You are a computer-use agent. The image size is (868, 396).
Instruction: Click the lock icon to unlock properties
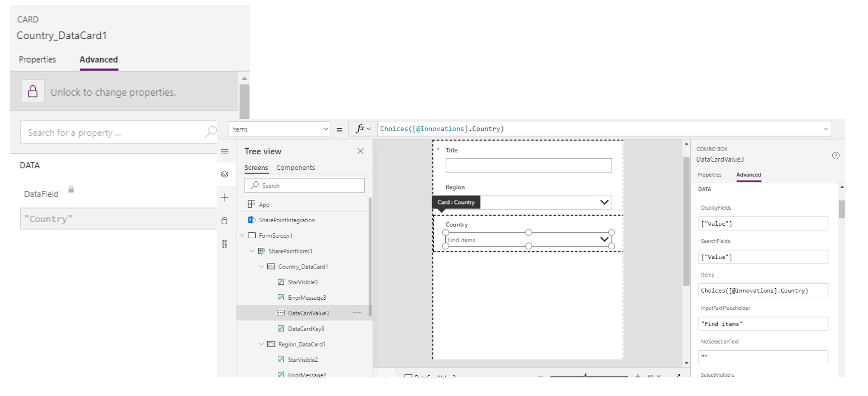(x=33, y=91)
